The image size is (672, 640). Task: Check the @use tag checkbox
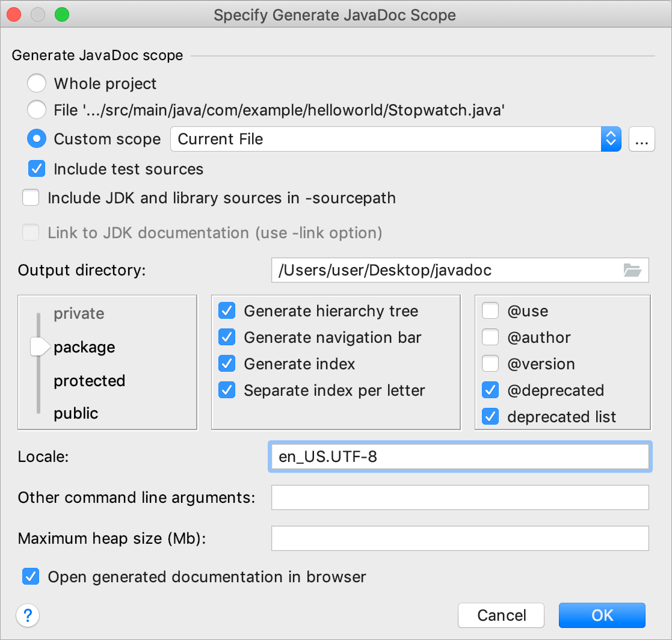[490, 311]
